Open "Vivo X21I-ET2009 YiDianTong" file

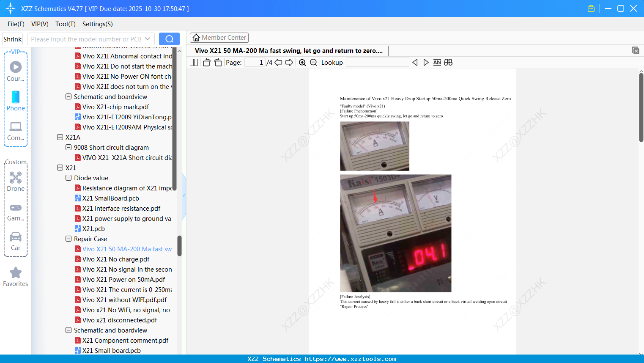(123, 117)
